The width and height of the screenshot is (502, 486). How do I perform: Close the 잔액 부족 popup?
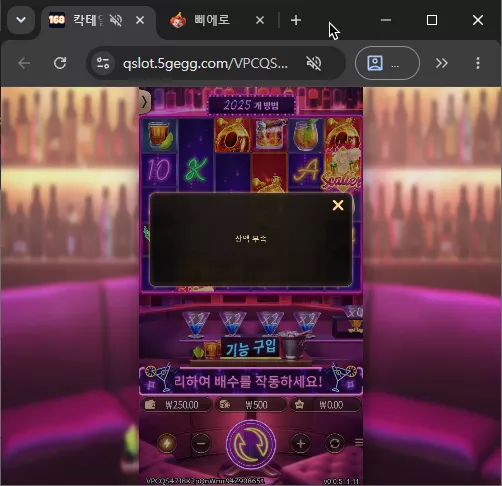[x=338, y=205]
